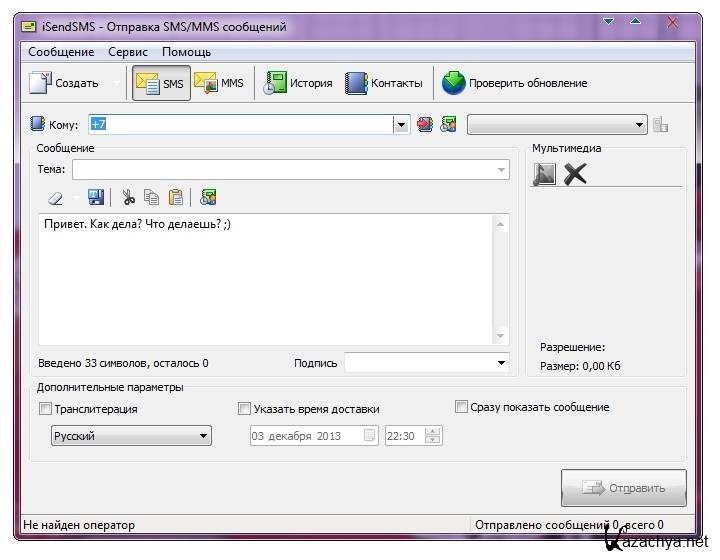
Task: Click the floppy disk save icon
Action: 96,198
